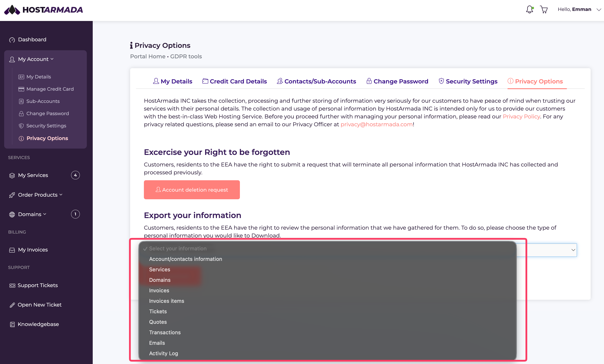Open Change Password in the sidebar
604x364 pixels.
pyautogui.click(x=47, y=113)
